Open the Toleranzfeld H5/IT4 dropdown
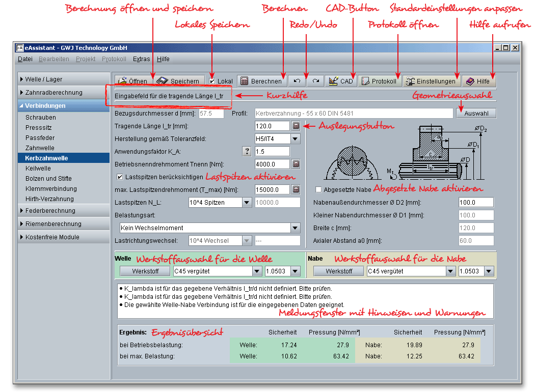This screenshot has height=392, width=535. pyautogui.click(x=296, y=138)
